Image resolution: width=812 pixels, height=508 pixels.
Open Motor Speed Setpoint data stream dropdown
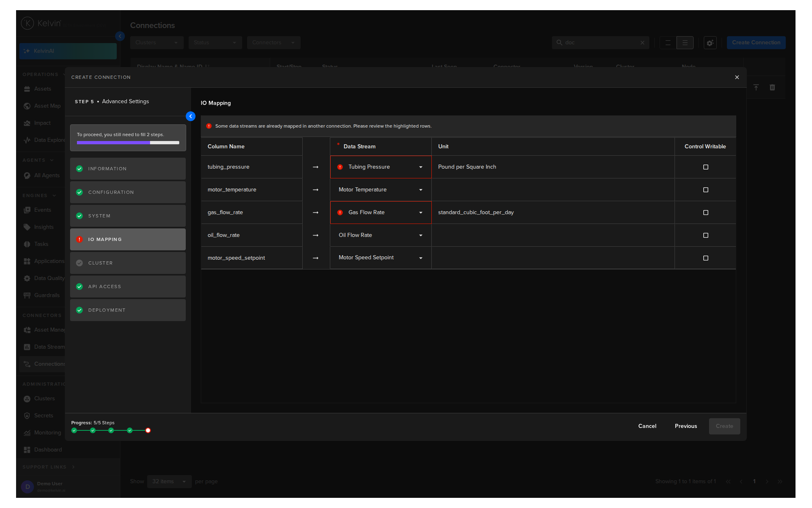(x=381, y=258)
